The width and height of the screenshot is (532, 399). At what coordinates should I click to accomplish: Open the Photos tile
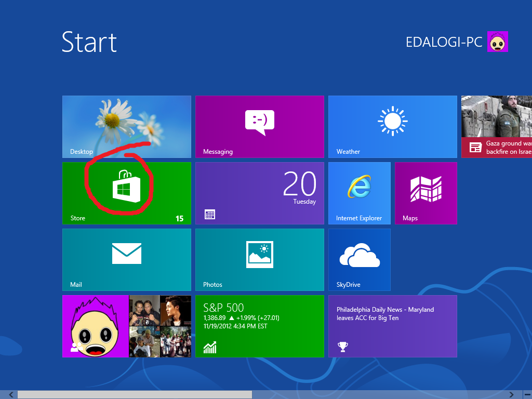(x=260, y=260)
